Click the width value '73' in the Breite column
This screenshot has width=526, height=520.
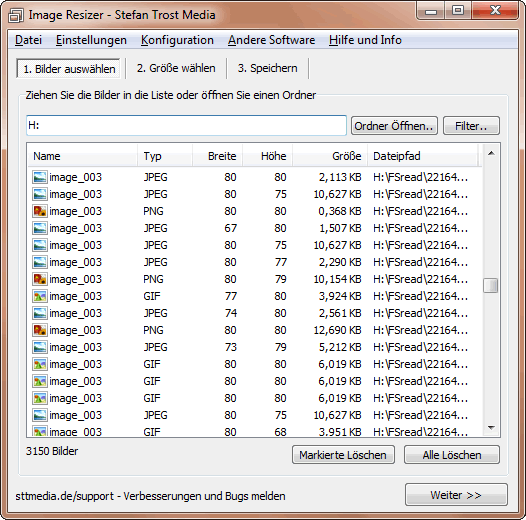tap(230, 347)
